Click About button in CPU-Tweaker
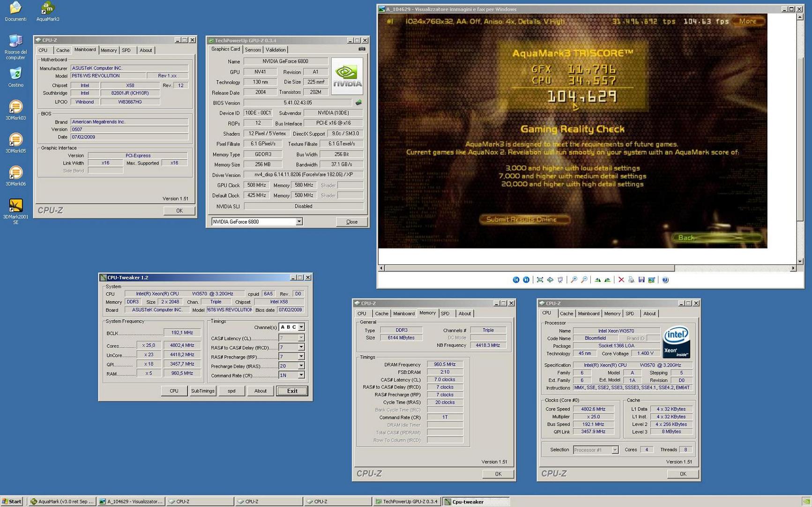Image resolution: width=812 pixels, height=507 pixels. click(261, 391)
